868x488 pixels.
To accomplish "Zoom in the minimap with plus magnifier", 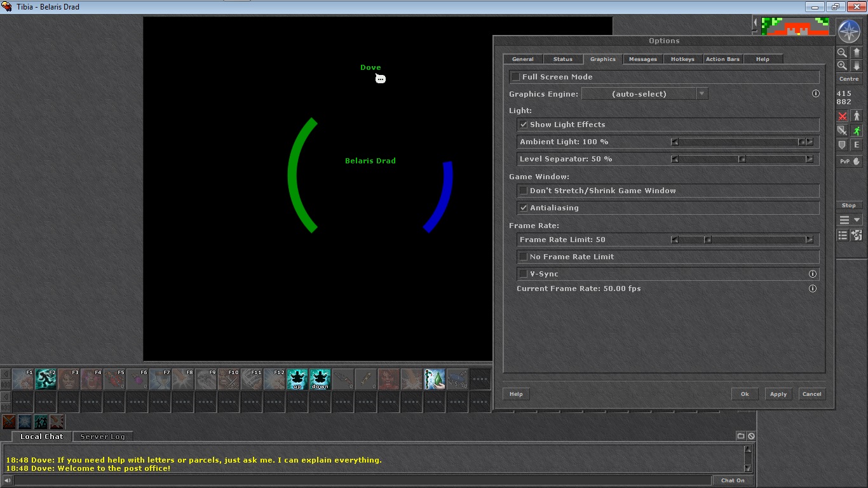I will (x=842, y=66).
